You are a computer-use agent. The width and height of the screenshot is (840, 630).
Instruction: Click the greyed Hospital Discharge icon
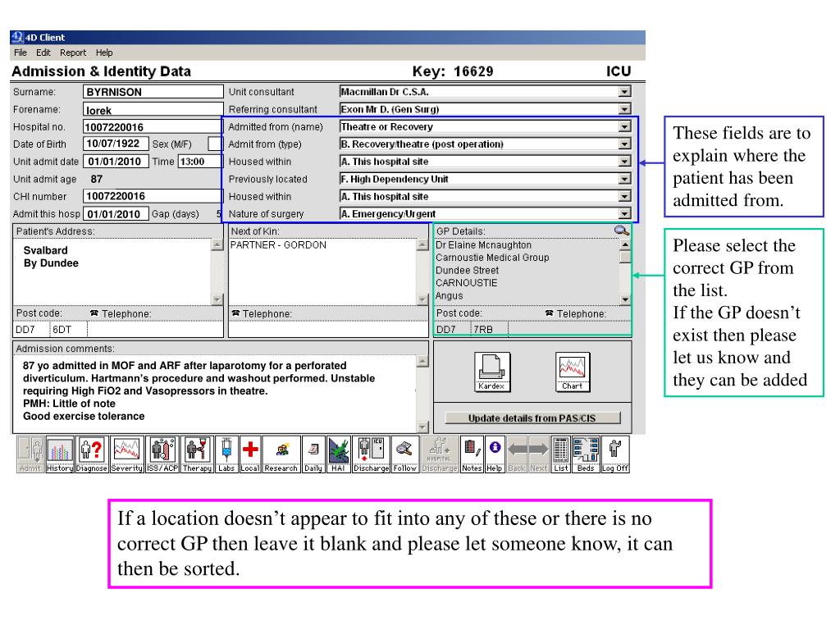pyautogui.click(x=440, y=454)
